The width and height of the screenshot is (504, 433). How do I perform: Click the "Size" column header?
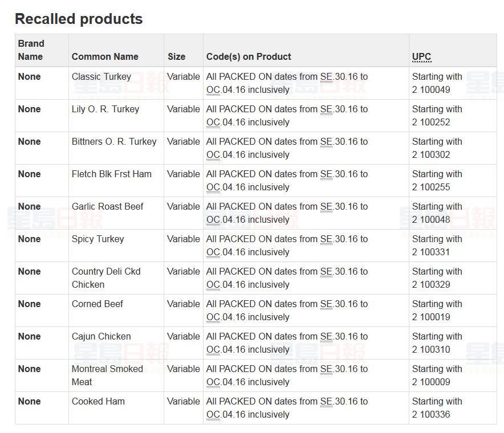point(176,56)
